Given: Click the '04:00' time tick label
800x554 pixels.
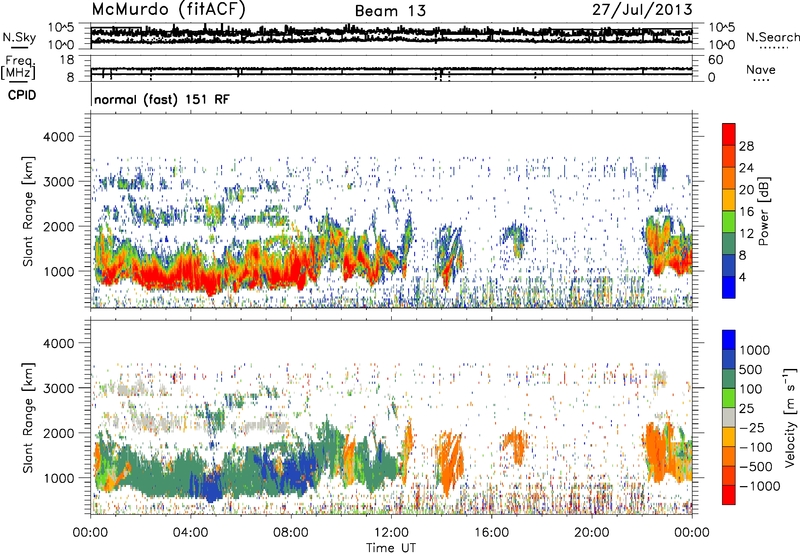Looking at the screenshot, I should point(191,533).
